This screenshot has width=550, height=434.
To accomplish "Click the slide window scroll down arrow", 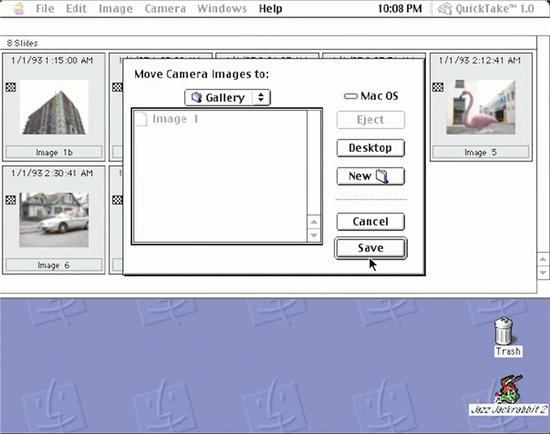I will tap(543, 272).
